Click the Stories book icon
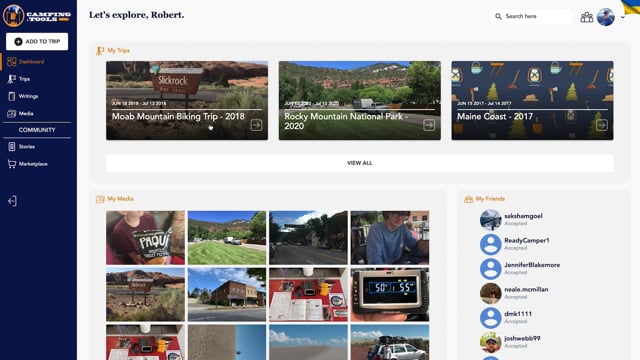This screenshot has width=640, height=360. point(11,147)
